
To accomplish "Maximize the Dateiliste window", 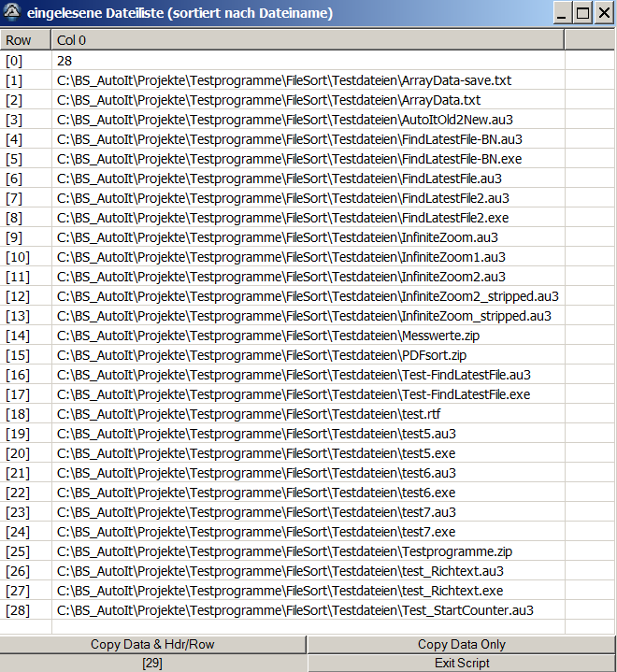I will click(583, 13).
